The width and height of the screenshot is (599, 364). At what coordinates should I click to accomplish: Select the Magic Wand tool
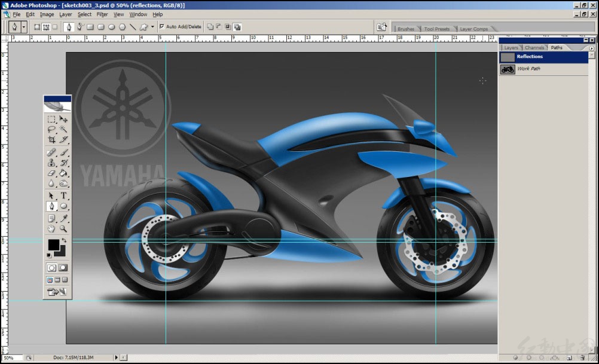point(63,129)
